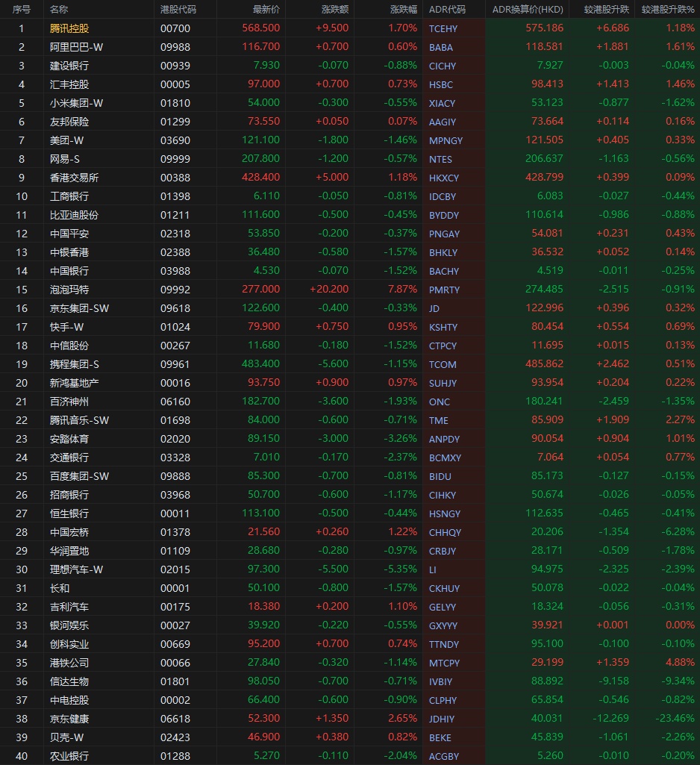
Task: Sort by the 涨跌幅 column header
Action: click(404, 9)
